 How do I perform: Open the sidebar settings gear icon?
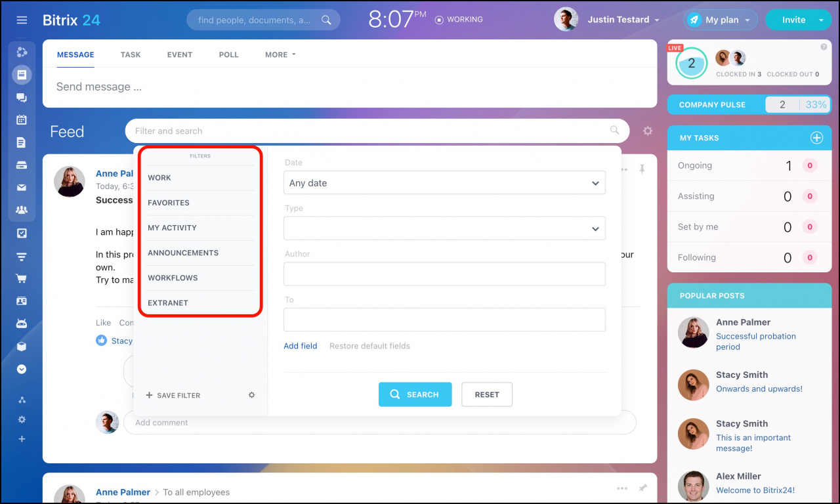point(22,420)
